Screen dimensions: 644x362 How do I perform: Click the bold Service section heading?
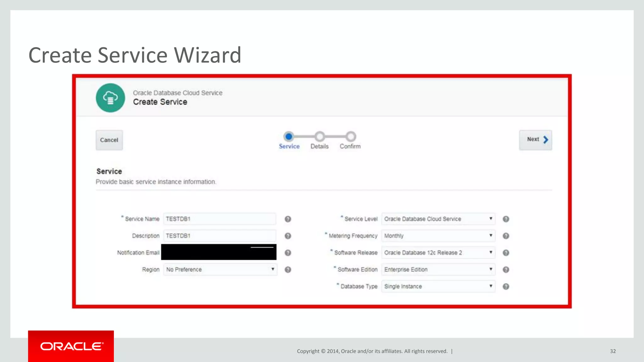coord(109,171)
